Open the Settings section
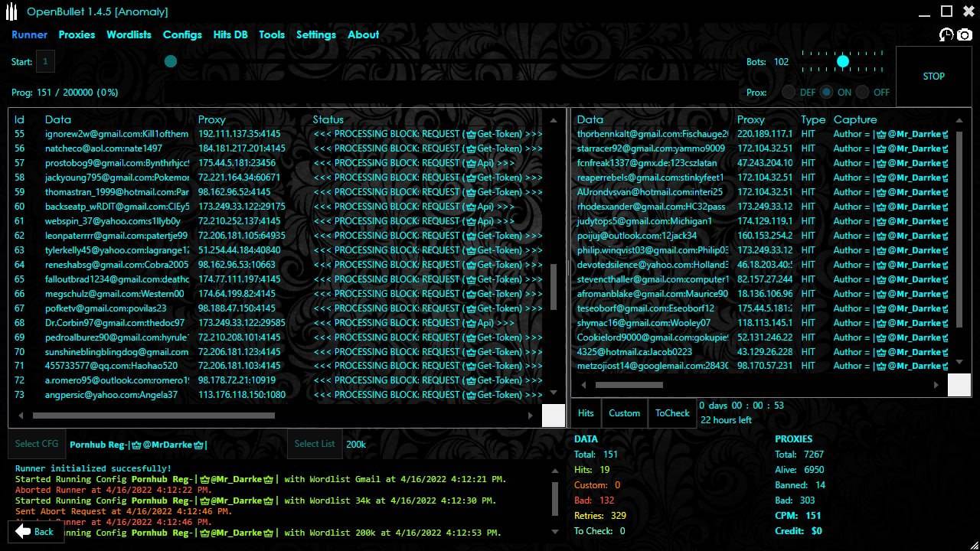 point(316,34)
